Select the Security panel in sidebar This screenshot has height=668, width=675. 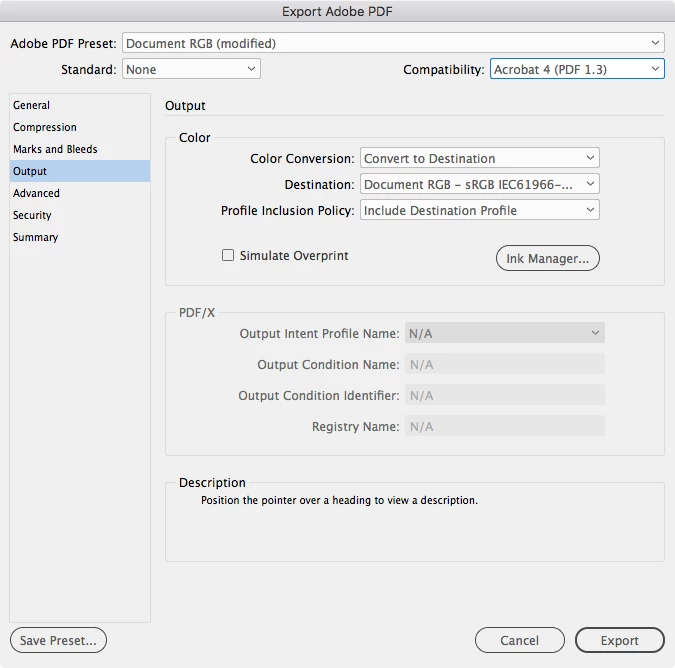tap(80, 215)
